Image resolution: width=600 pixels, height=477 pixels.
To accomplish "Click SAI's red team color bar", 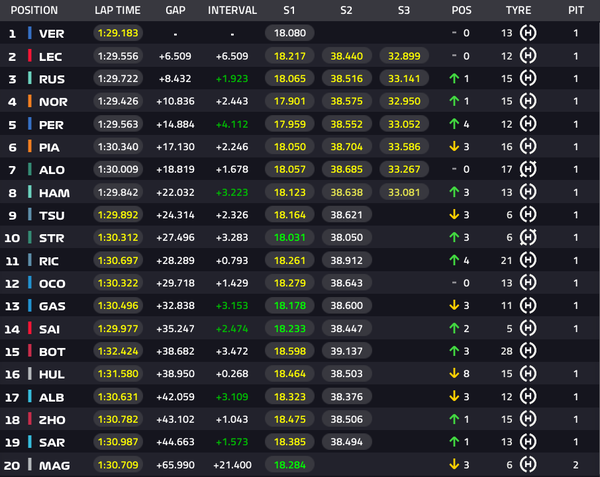I will tap(29, 328).
